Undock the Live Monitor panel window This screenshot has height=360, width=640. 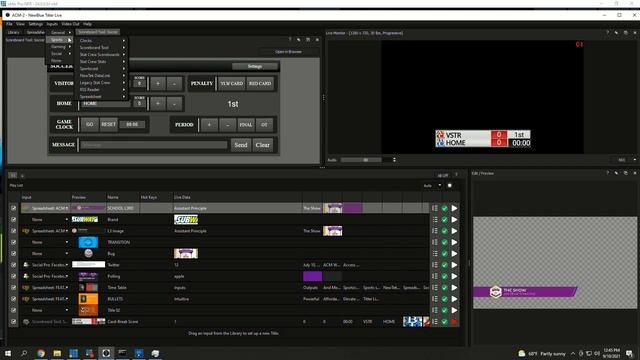pyautogui.click(x=625, y=33)
